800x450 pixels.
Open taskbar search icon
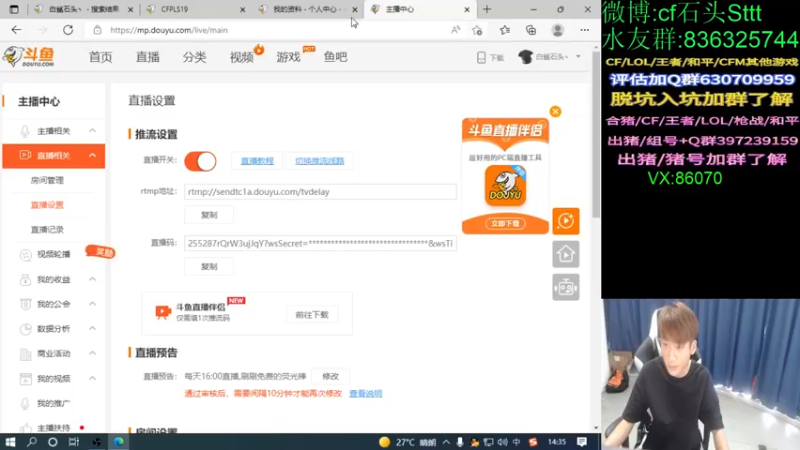pyautogui.click(x=32, y=442)
